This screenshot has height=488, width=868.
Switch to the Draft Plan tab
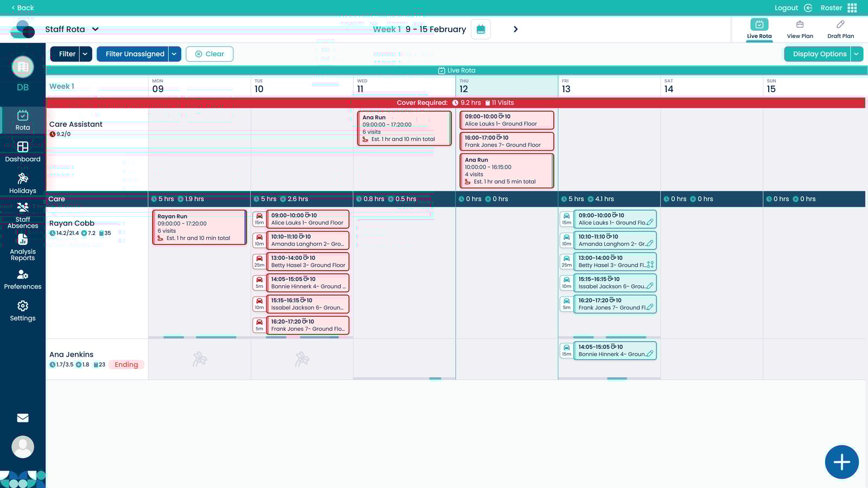click(840, 29)
